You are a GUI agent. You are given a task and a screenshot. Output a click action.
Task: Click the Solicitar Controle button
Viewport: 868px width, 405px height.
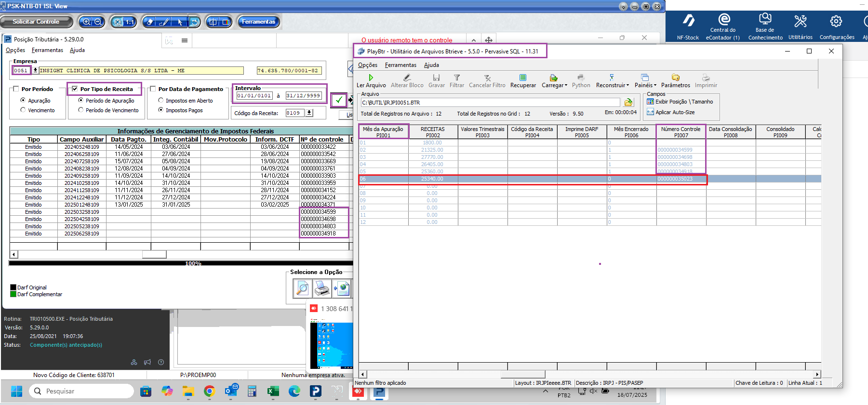click(36, 22)
